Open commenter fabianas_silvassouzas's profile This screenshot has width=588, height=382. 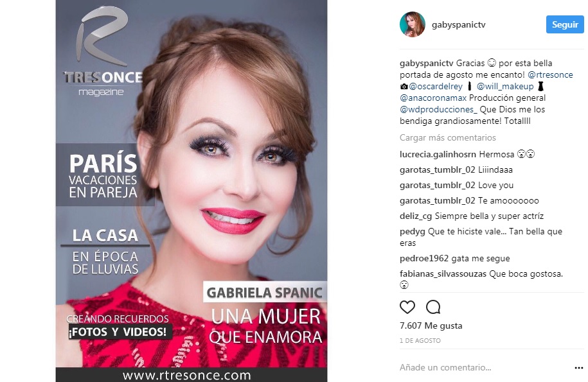(x=443, y=273)
